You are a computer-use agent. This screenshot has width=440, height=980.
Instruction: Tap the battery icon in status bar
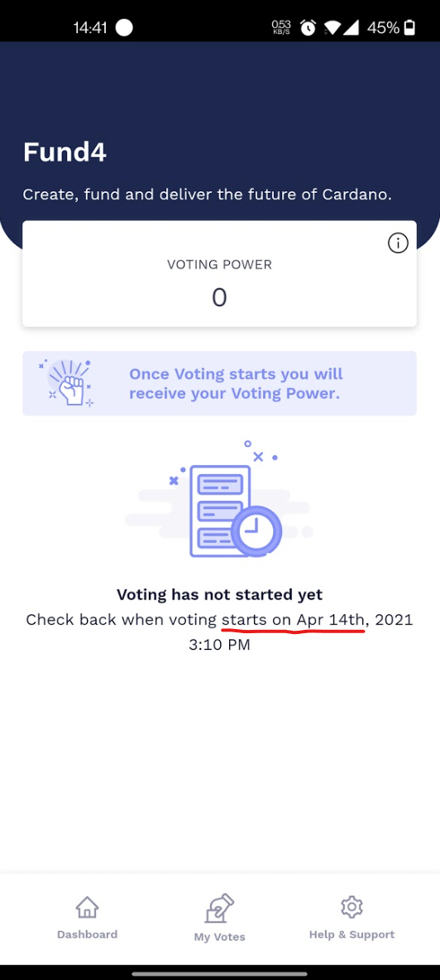[x=409, y=27]
